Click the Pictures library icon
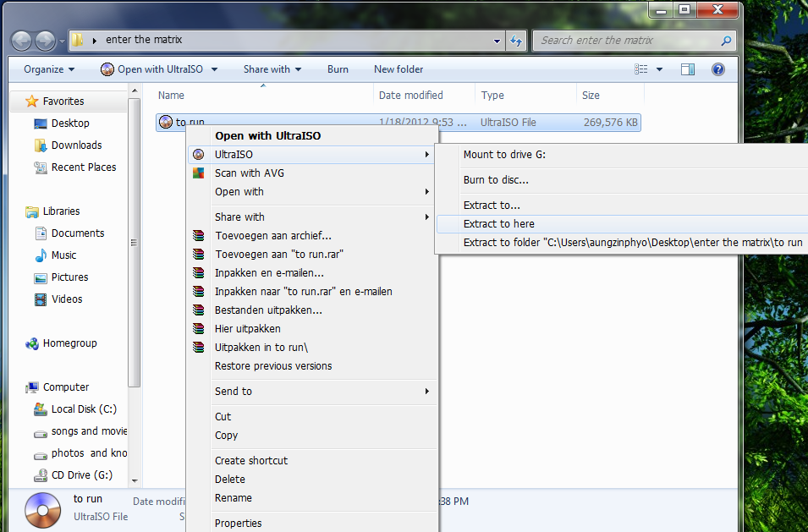 [x=41, y=278]
